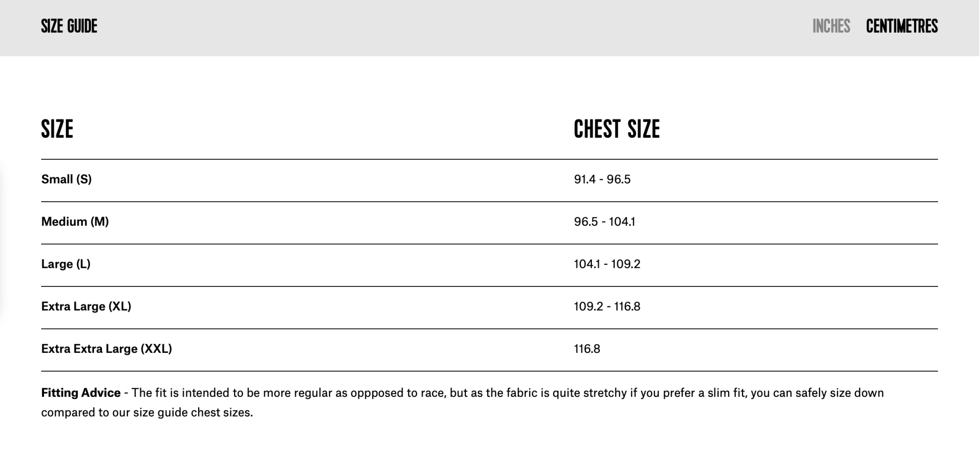
Task: Click the 109.2 - 116.8 chest measurement
Action: pyautogui.click(x=607, y=307)
